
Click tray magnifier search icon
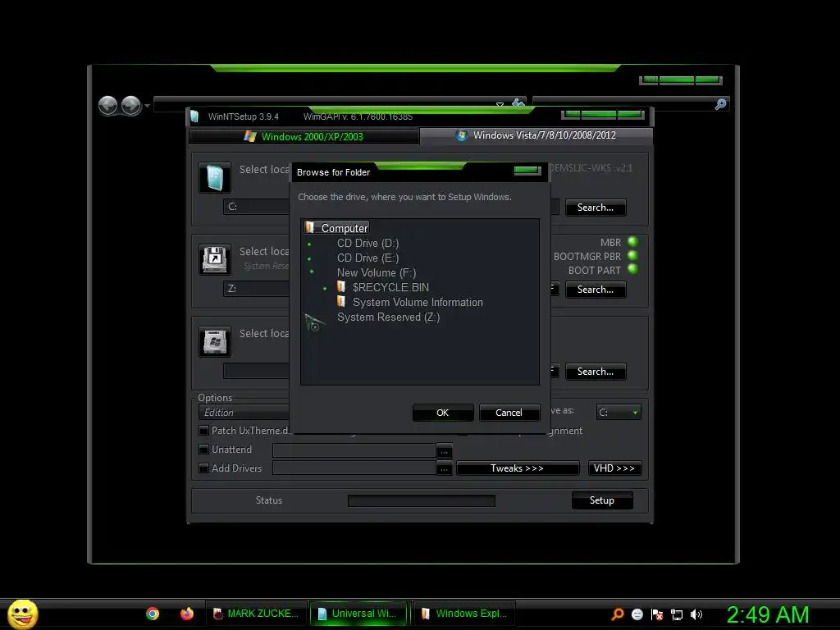coord(618,614)
